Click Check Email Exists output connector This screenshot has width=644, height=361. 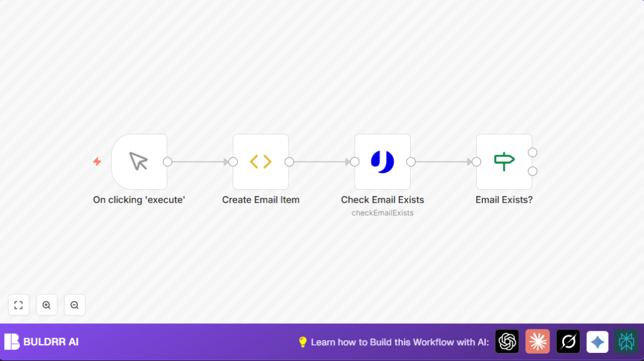coord(411,162)
